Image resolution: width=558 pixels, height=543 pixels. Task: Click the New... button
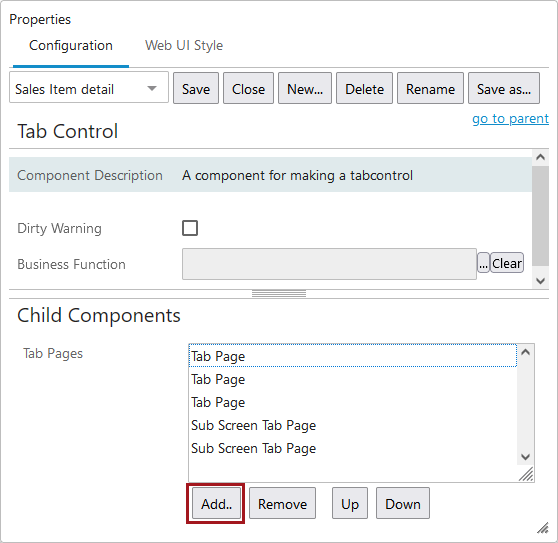click(305, 88)
